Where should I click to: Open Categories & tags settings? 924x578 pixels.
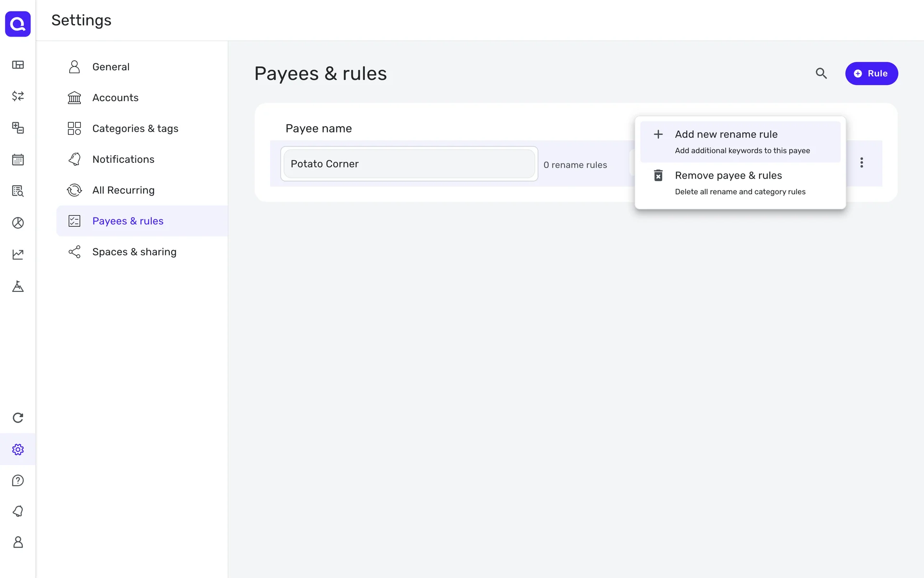(x=135, y=129)
